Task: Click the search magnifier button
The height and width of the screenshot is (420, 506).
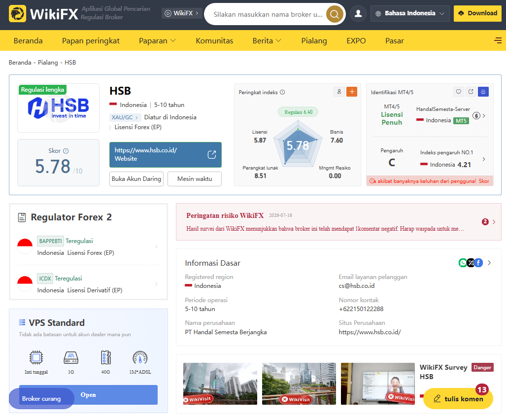Action: point(335,14)
